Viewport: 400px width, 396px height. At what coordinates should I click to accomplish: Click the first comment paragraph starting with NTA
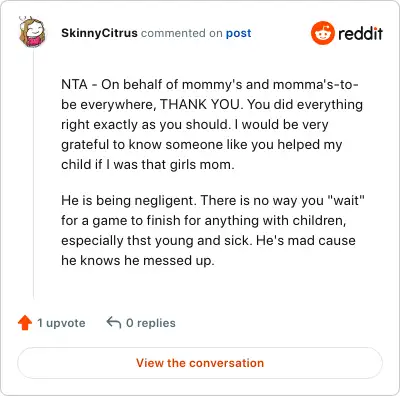point(212,124)
